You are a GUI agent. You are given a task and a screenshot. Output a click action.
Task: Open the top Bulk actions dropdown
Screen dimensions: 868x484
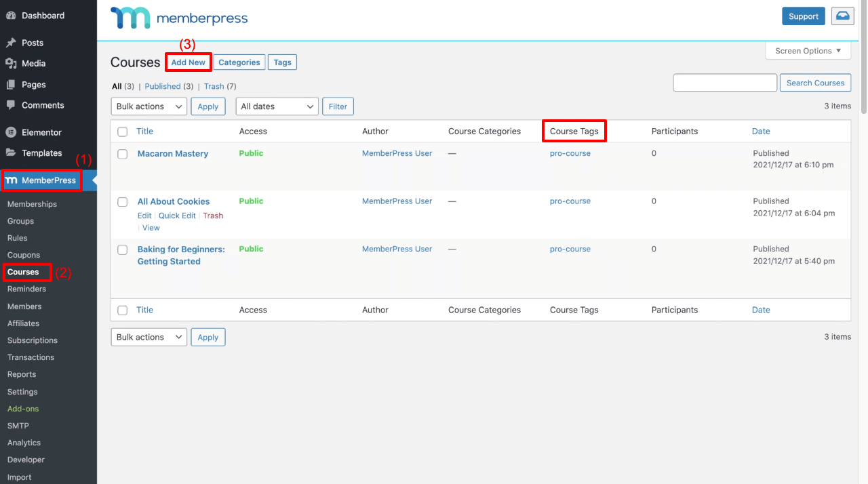coord(149,106)
